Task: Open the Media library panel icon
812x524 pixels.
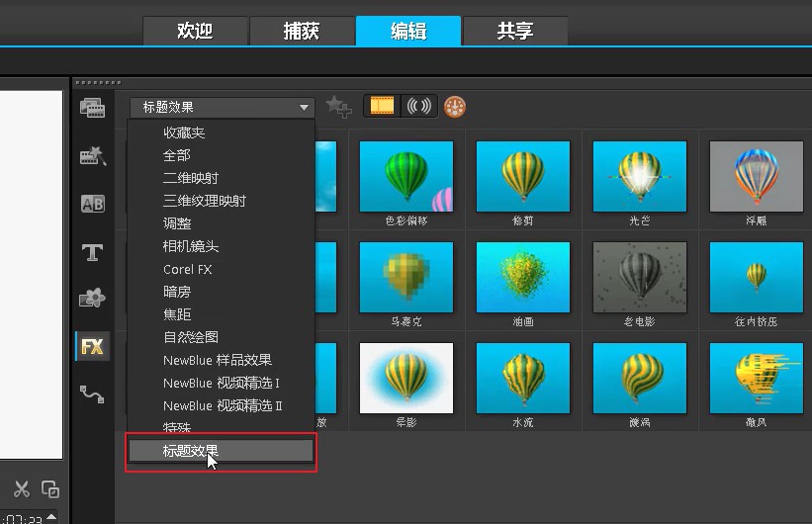Action: point(92,108)
